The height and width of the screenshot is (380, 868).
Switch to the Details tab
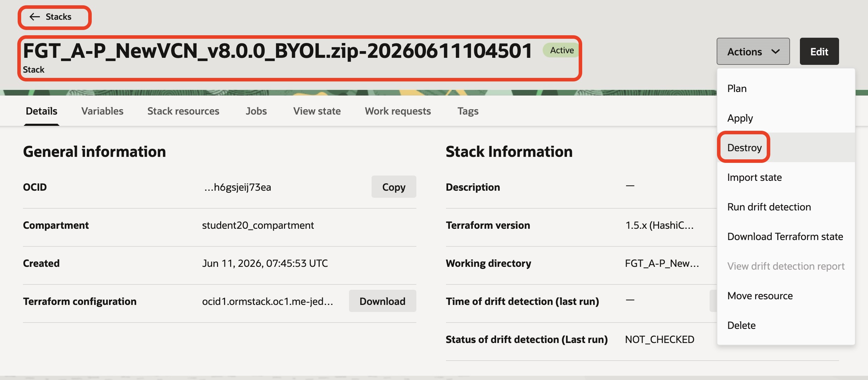(x=41, y=111)
